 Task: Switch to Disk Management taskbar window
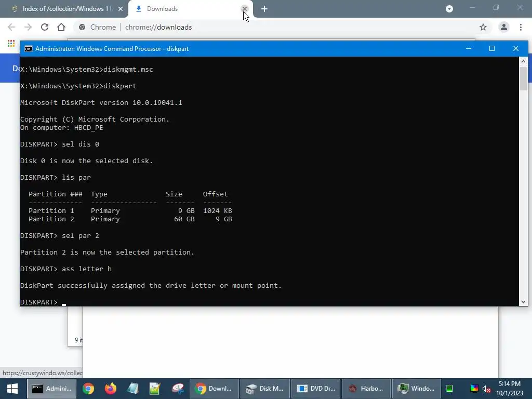tap(265, 389)
